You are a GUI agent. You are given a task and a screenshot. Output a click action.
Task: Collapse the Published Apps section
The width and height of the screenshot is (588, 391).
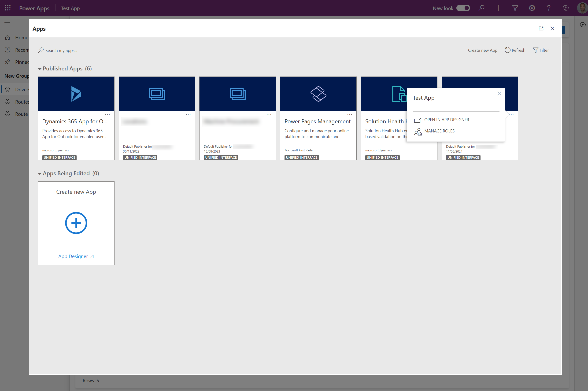click(40, 69)
